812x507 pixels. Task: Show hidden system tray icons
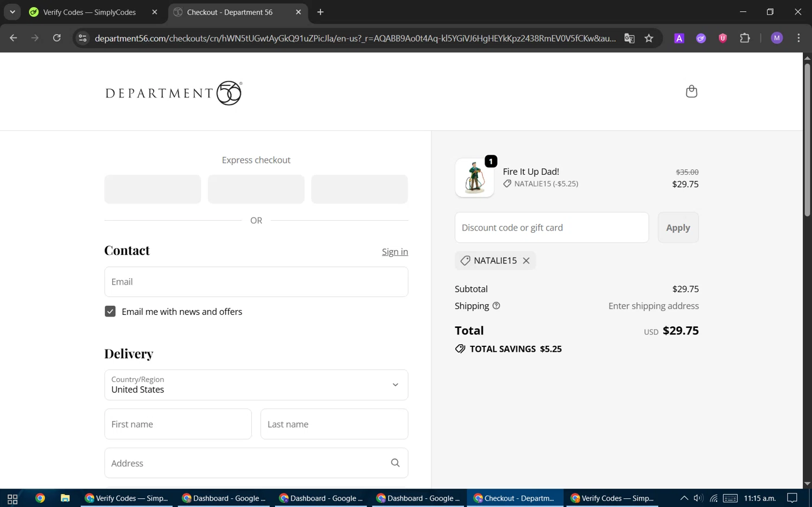pos(684,498)
